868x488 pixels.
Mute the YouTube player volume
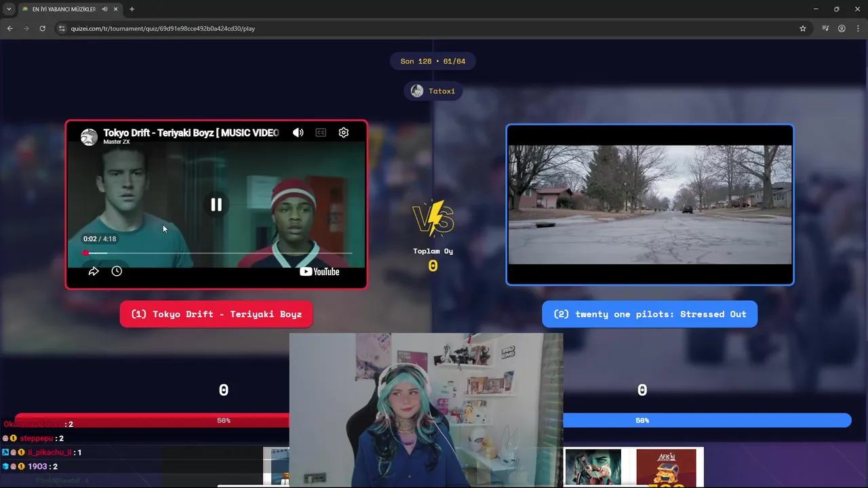coord(298,133)
